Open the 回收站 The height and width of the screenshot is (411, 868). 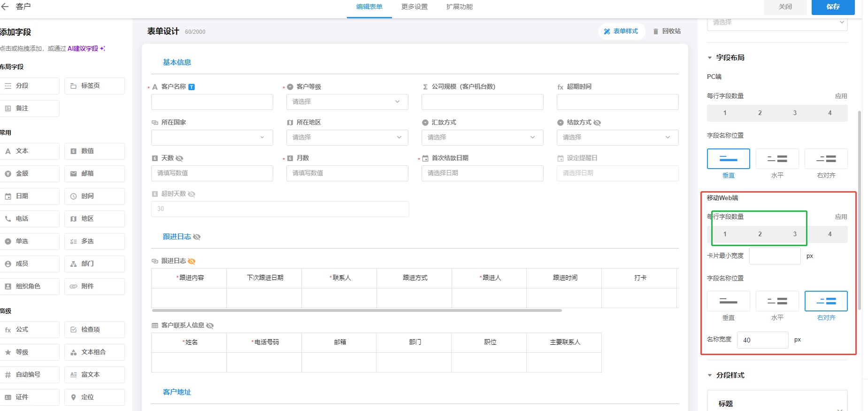667,31
